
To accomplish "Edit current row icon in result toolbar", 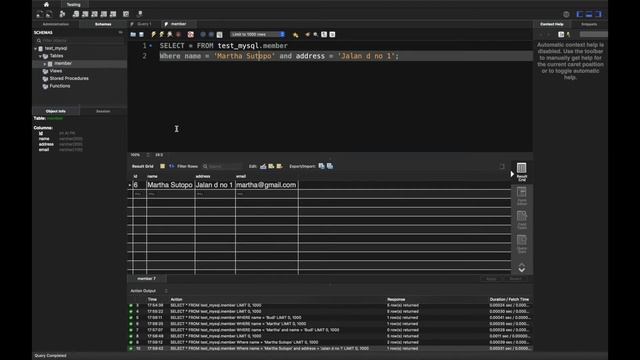I will pyautogui.click(x=263, y=167).
